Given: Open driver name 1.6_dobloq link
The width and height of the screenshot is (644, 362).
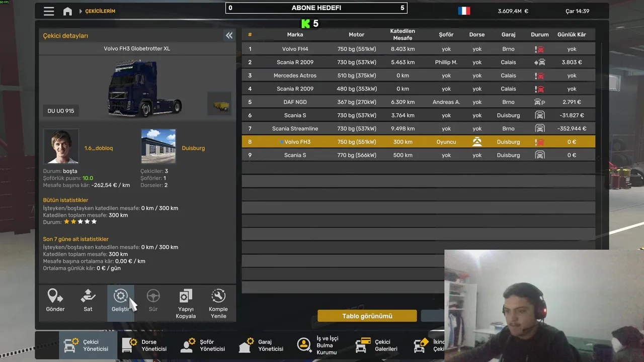Looking at the screenshot, I should coord(99,148).
